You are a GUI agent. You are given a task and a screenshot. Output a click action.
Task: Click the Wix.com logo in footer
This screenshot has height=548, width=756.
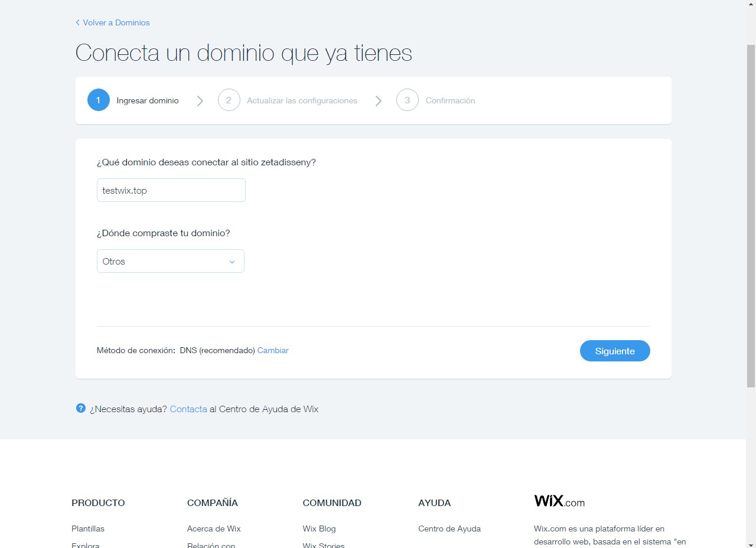559,501
